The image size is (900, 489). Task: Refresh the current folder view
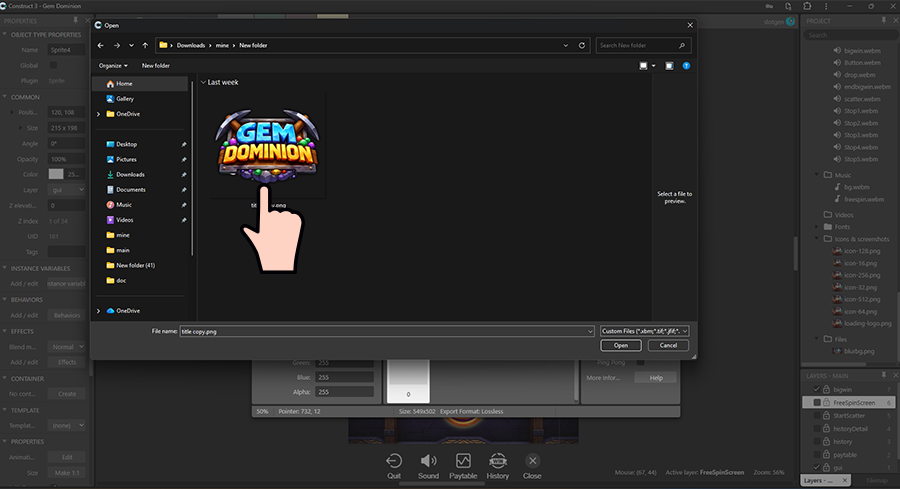[582, 46]
